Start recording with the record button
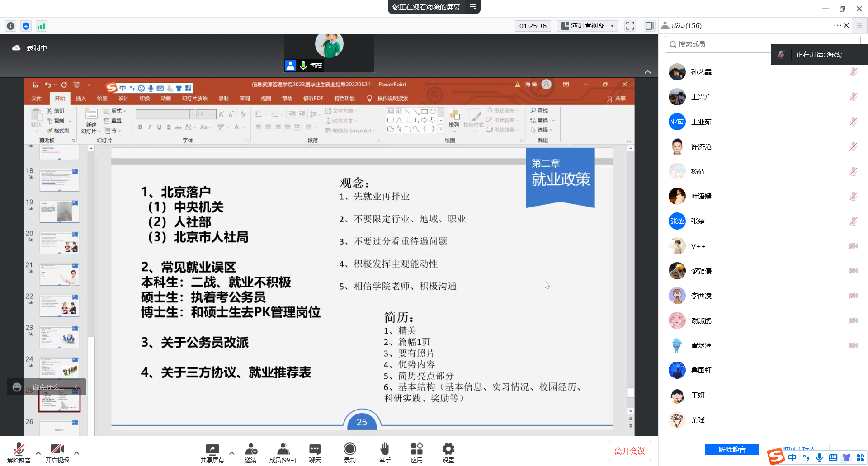868x466 pixels. coord(350,453)
